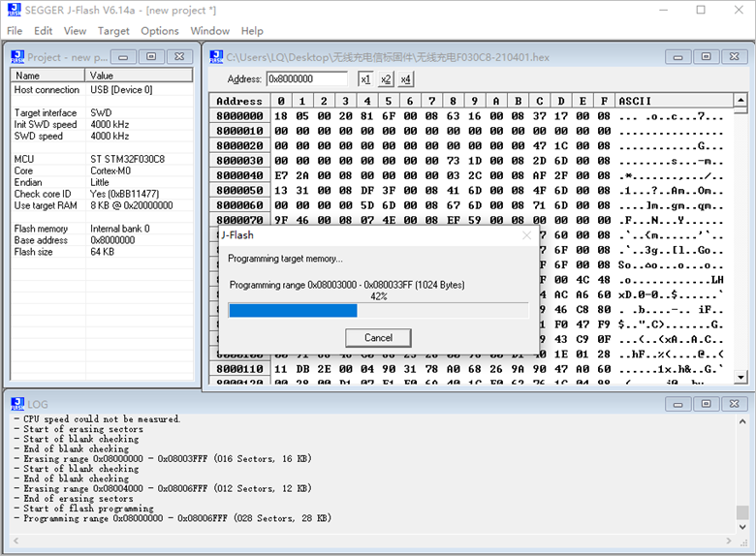Select the Core Cortex-M0 row
This screenshot has width=756, height=556.
tap(102, 170)
